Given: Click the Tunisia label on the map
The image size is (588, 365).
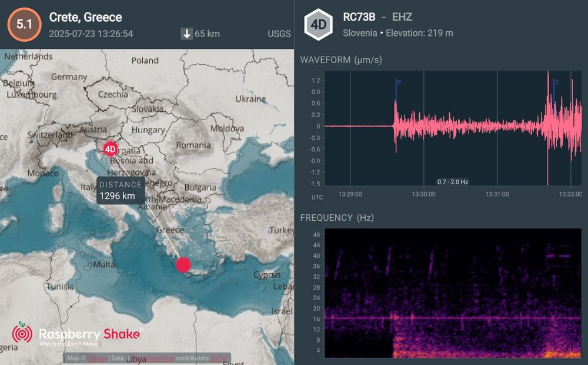Looking at the screenshot, I should [61, 287].
